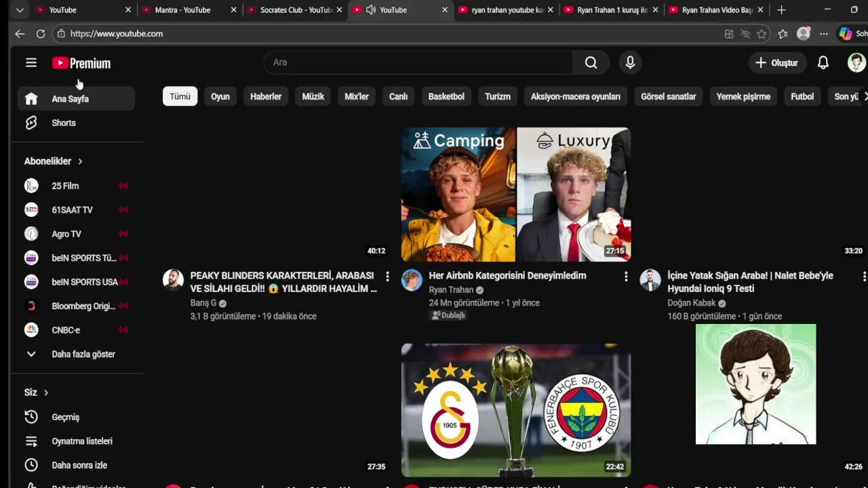Open options for Peaky Blinders video
Screen dimensions: 868x488
pos(387,277)
